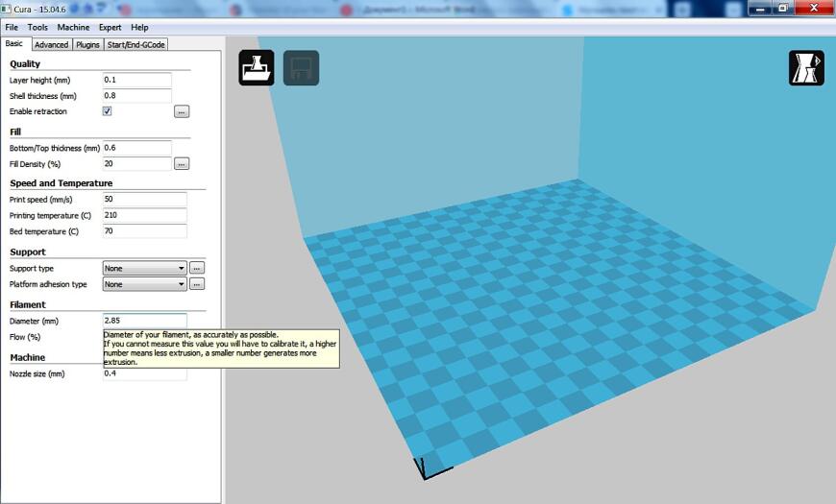The image size is (836, 504).
Task: Open Fill Density extra settings button
Action: (x=182, y=163)
